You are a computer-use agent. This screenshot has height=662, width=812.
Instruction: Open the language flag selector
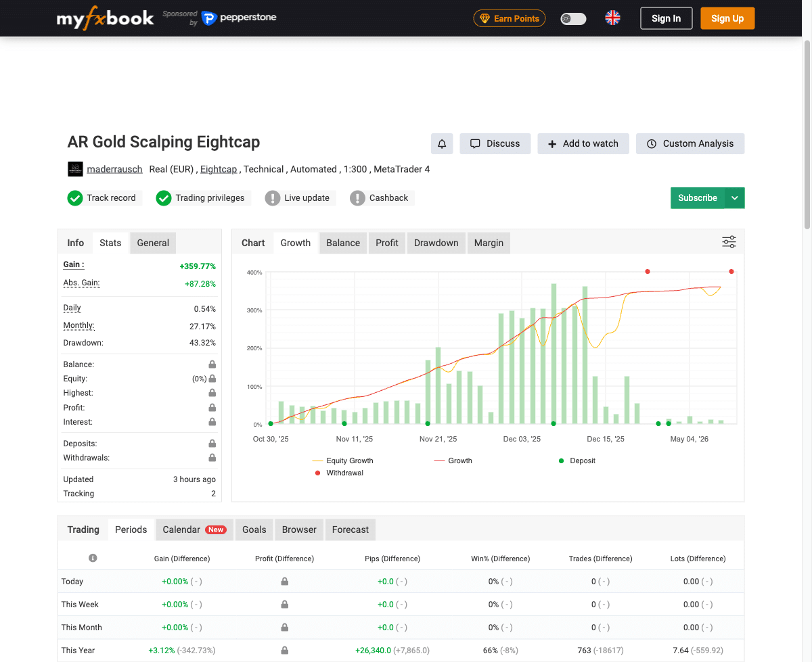[612, 18]
